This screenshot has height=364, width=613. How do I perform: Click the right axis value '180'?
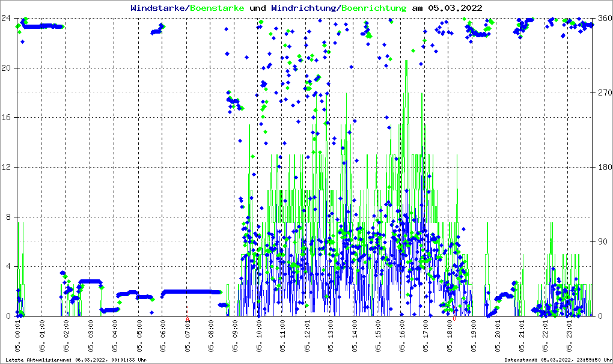pos(603,167)
